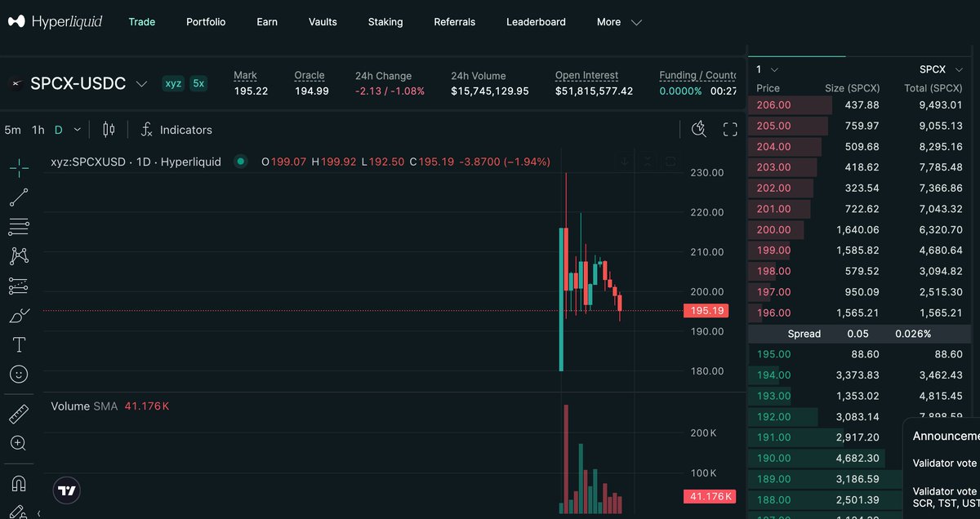Select the brush drawing tool
This screenshot has height=519, width=980.
pyautogui.click(x=19, y=315)
